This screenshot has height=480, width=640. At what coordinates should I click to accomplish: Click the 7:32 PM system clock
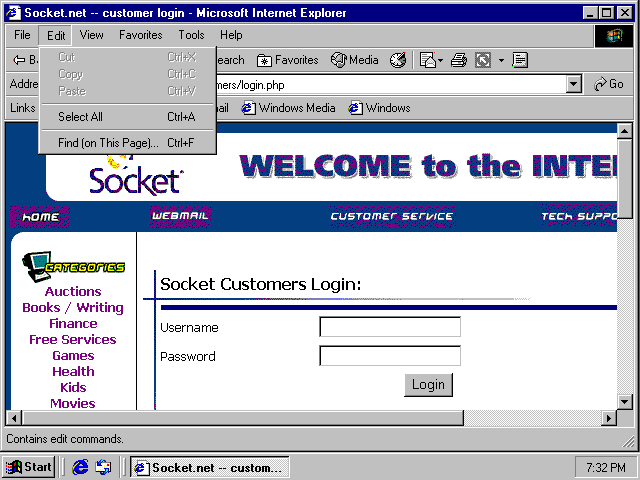[606, 467]
